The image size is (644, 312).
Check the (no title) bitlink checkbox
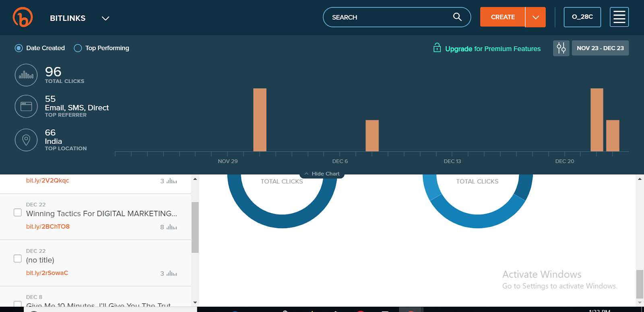[x=18, y=258]
